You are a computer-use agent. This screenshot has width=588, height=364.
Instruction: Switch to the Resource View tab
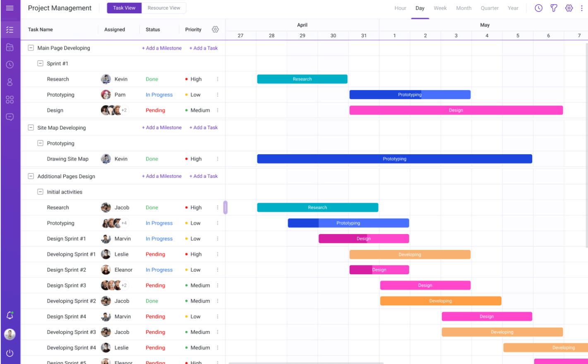(164, 7)
